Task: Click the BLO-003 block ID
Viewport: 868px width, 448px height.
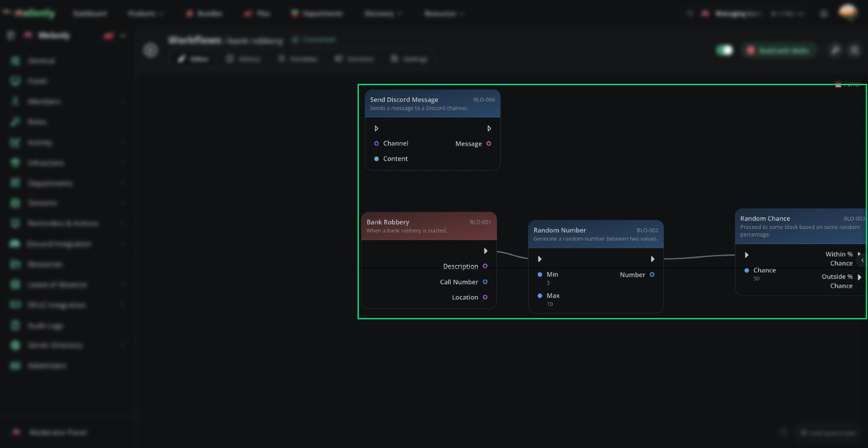Action: pyautogui.click(x=854, y=219)
